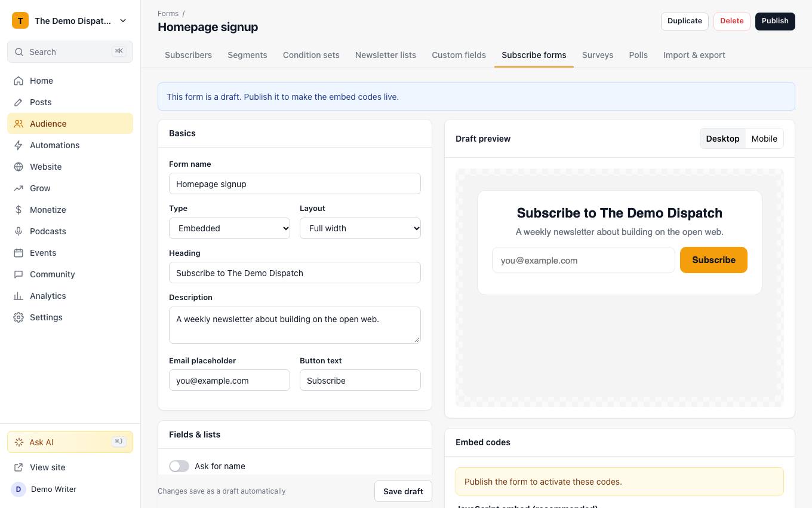Click Save draft
This screenshot has width=812, height=508.
pos(403,491)
